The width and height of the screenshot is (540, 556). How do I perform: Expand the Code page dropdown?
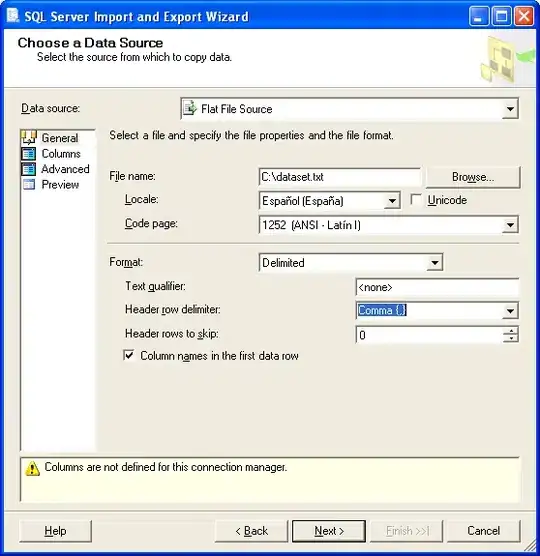(x=510, y=225)
